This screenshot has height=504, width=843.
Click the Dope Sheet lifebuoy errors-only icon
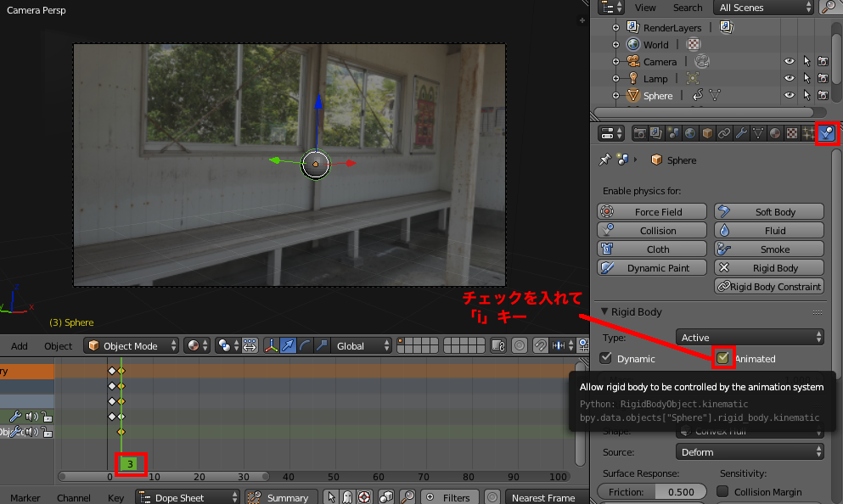point(364,497)
